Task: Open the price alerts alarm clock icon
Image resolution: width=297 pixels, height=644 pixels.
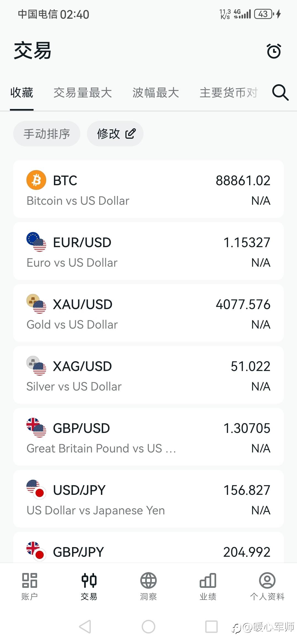Action: click(x=274, y=51)
